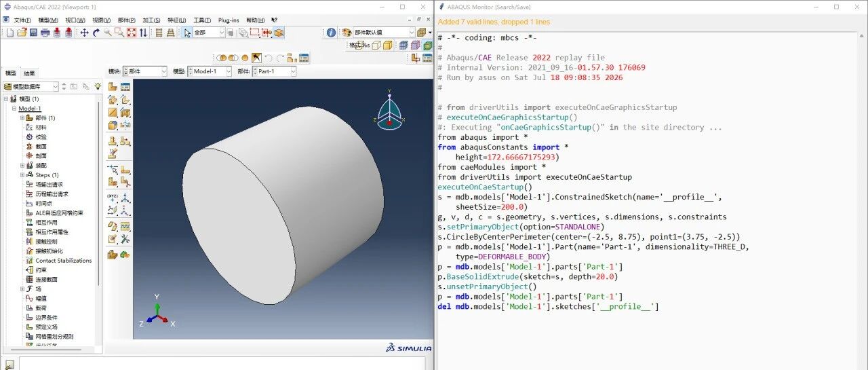The image size is (868, 370).
Task: Click 'sheetSize=200.0)' text in ABAQUS Monitor
Action: (x=491, y=207)
